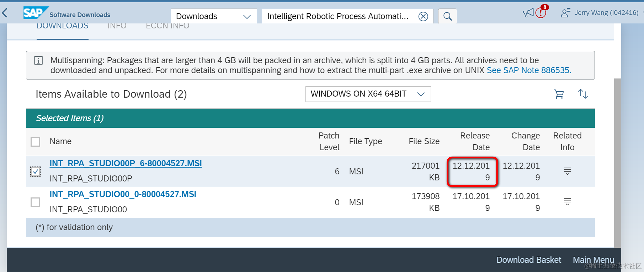The image size is (644, 272).
Task: Click the shopping cart icon
Action: click(559, 94)
